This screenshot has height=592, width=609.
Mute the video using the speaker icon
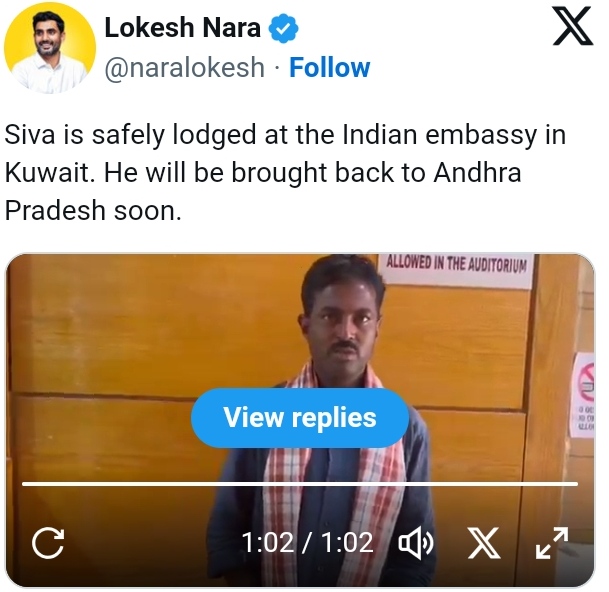416,543
